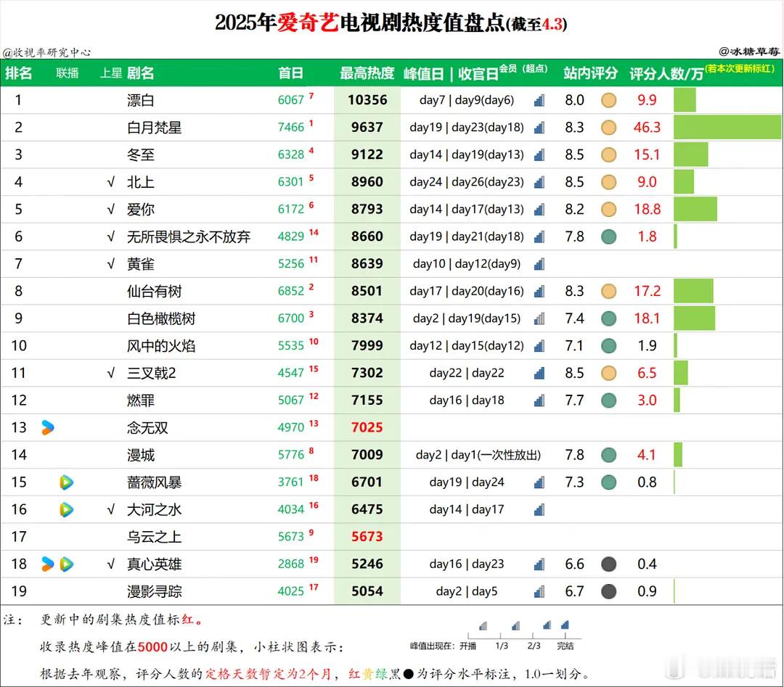Click the 上星 check mark for 爱你
Screen dimensions: 784x687
tap(111, 210)
